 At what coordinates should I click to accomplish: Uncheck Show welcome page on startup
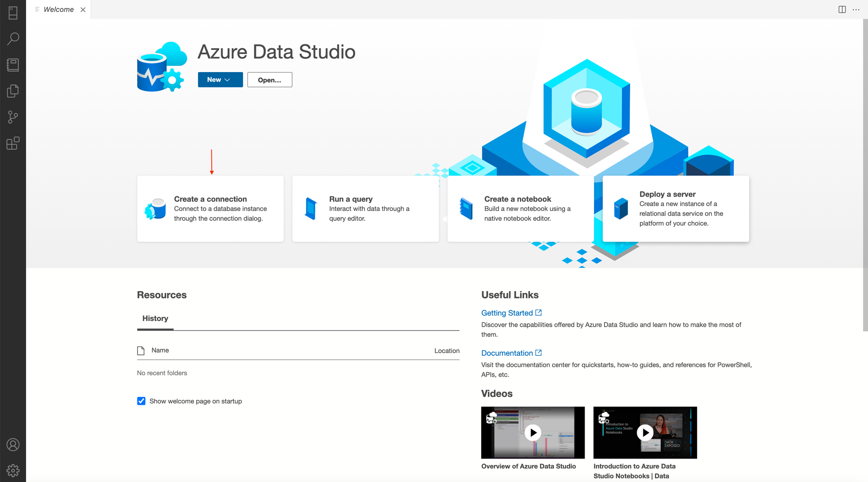(141, 401)
